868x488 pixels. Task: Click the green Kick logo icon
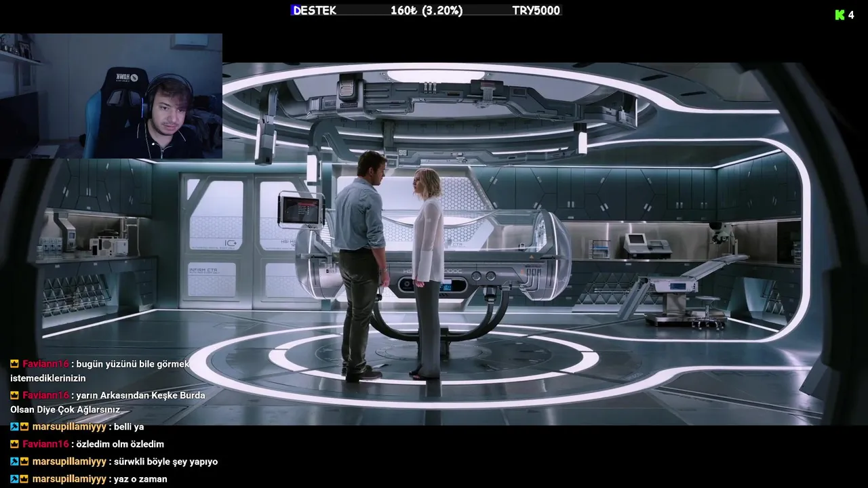[x=840, y=15]
